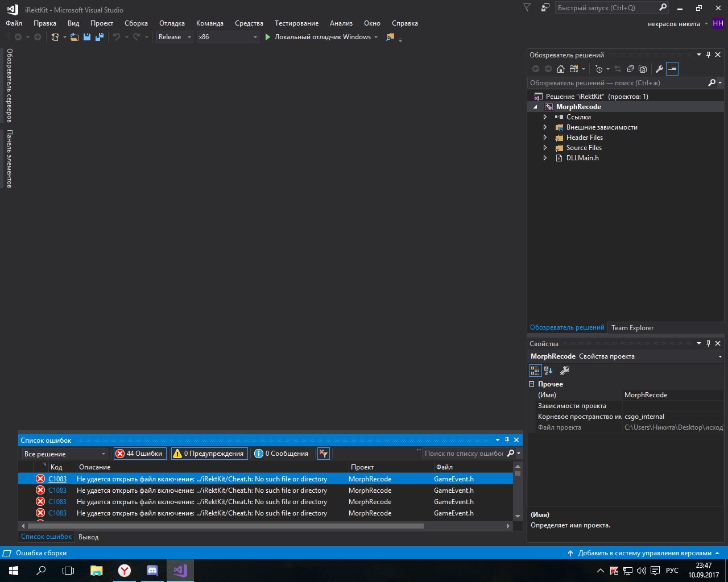728x582 pixels.
Task: Open Discord from the Windows taskbar
Action: [152, 571]
